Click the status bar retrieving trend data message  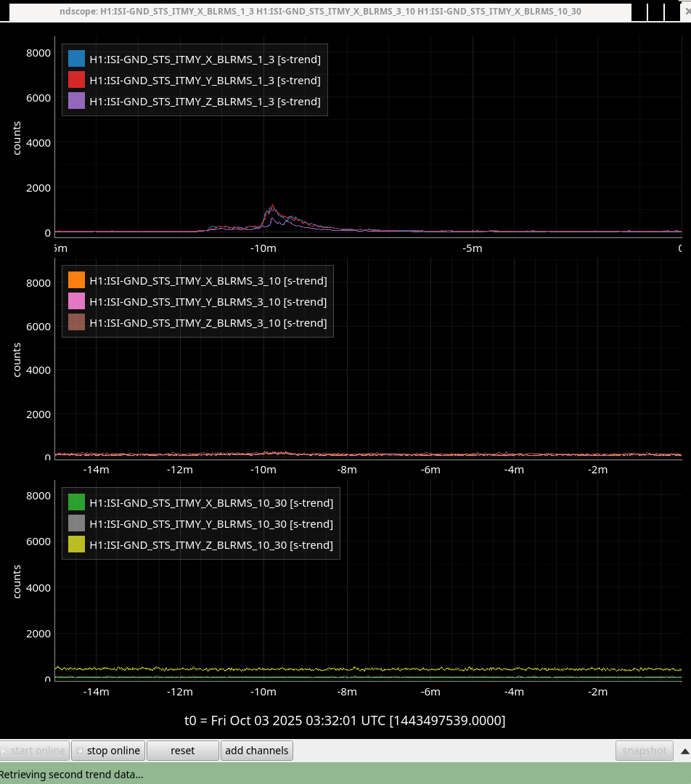coord(72,774)
